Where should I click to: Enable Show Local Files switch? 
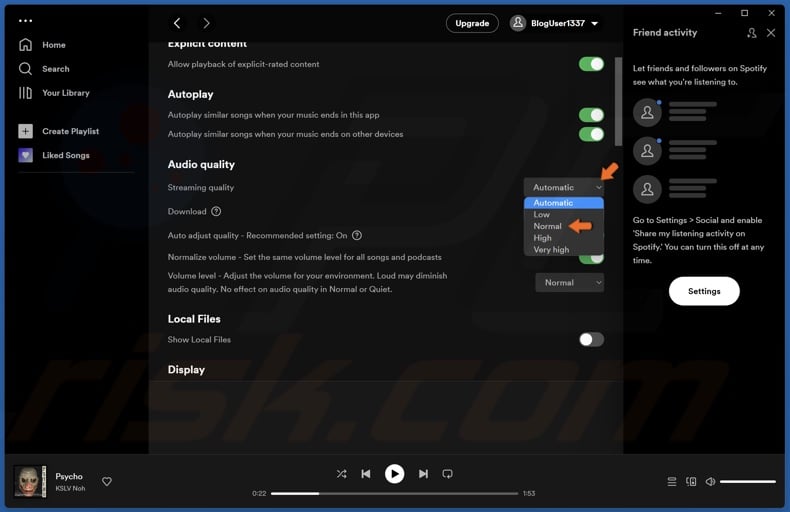[x=591, y=339]
